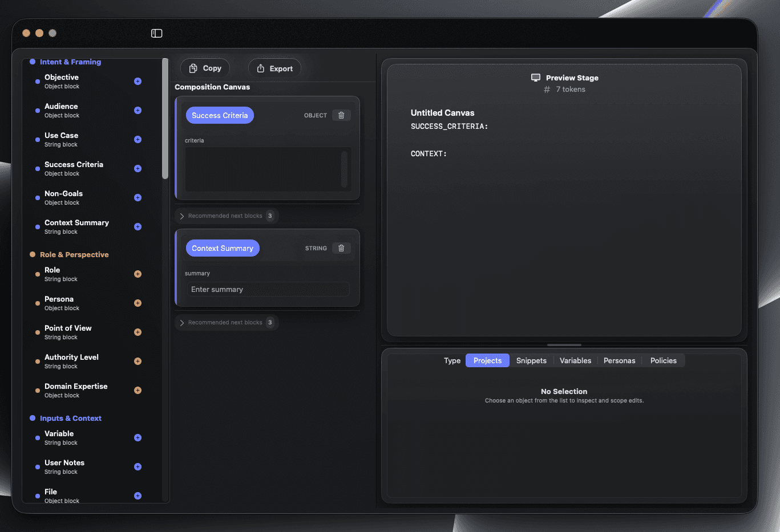Switch to the Snippets tab
The height and width of the screenshot is (532, 780).
pos(531,361)
